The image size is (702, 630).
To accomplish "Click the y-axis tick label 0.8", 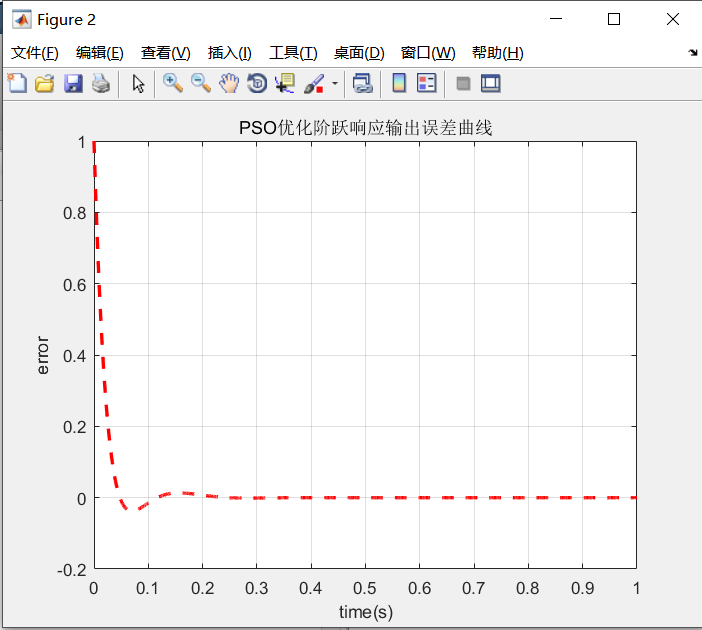I will coord(75,213).
